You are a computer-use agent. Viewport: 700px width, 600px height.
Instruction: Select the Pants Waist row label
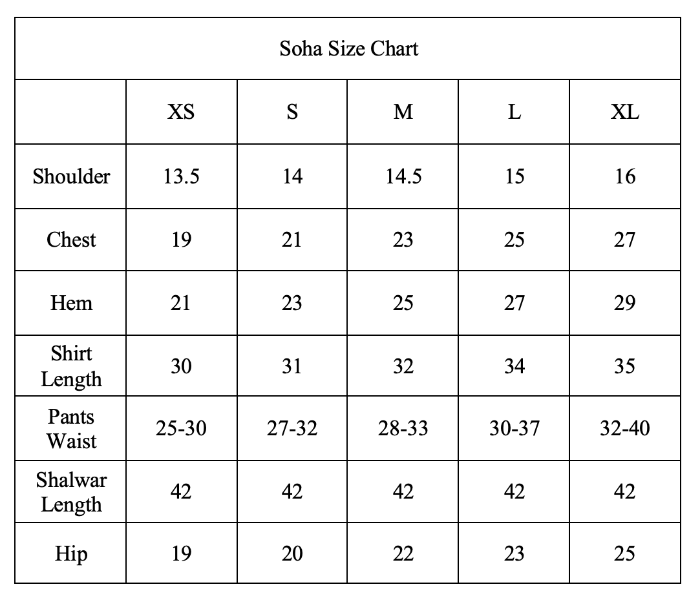(71, 429)
